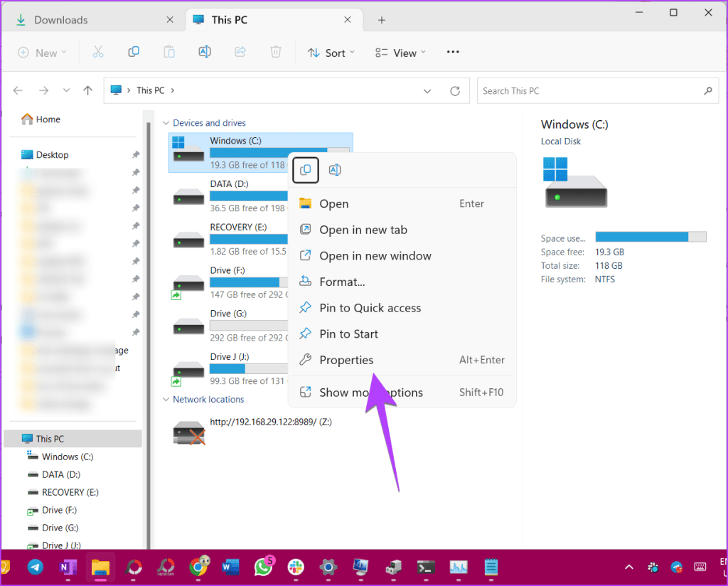Open Telegram from the taskbar

(35, 567)
